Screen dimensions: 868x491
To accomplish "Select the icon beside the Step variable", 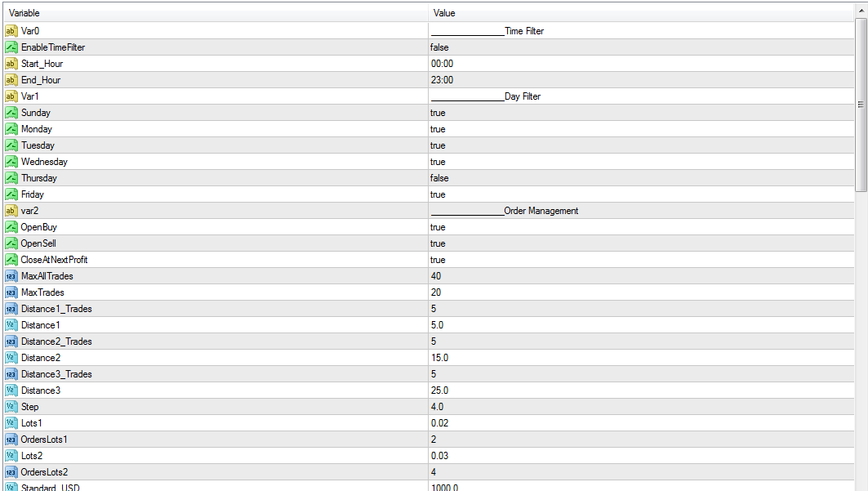I will coord(11,406).
